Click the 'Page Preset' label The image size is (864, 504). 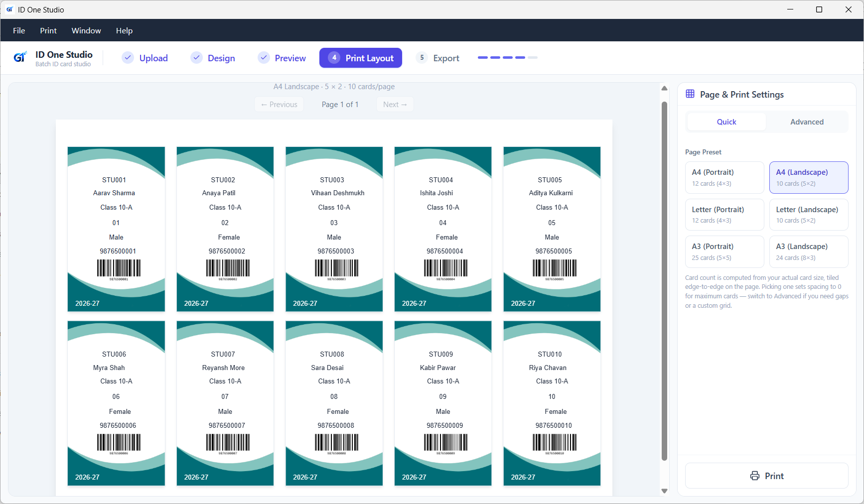tap(703, 152)
